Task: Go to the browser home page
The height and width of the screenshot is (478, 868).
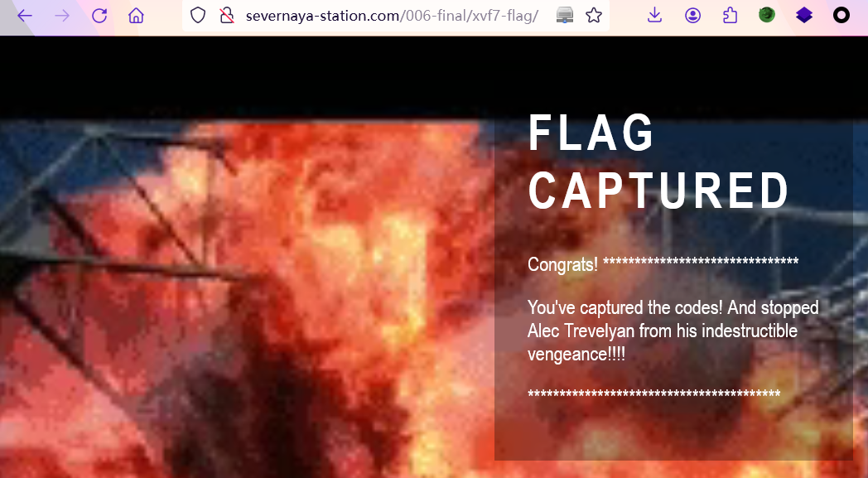Action: coord(136,16)
